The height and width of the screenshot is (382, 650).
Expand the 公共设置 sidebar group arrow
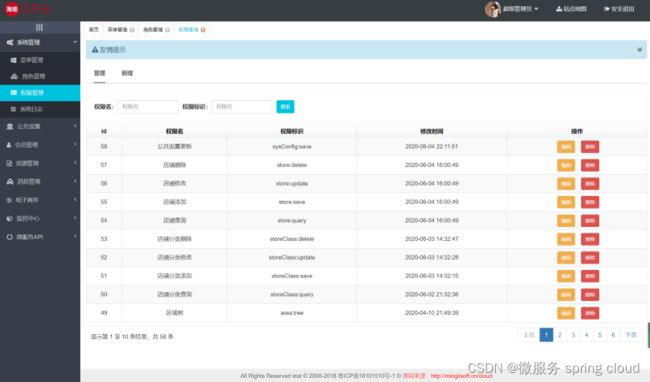point(75,126)
